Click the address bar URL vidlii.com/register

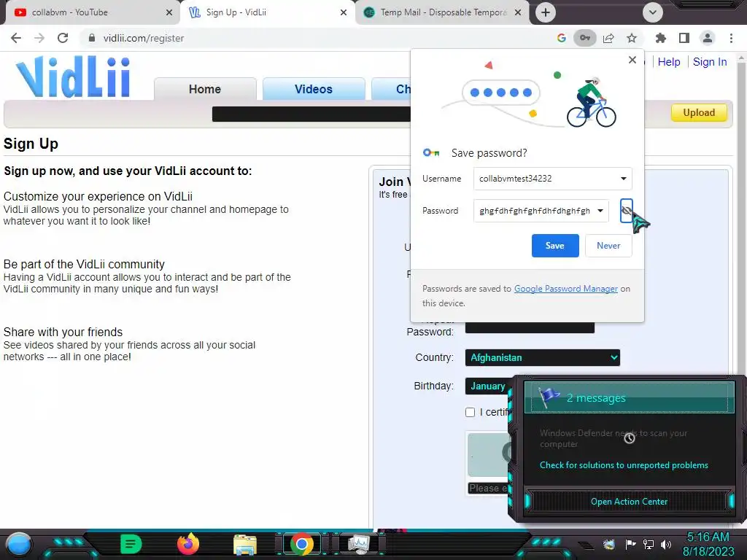[144, 38]
